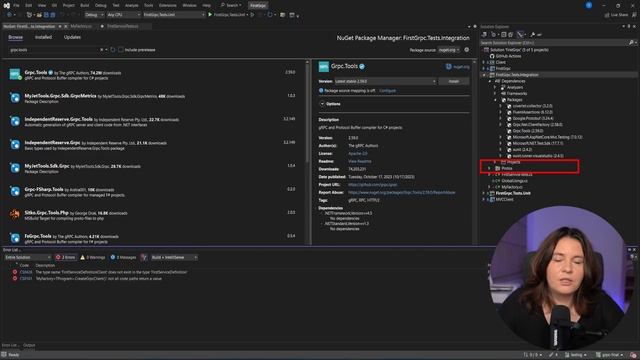Switch to the Updates tab in NuGet
The height and width of the screenshot is (360, 640).
pyautogui.click(x=72, y=37)
